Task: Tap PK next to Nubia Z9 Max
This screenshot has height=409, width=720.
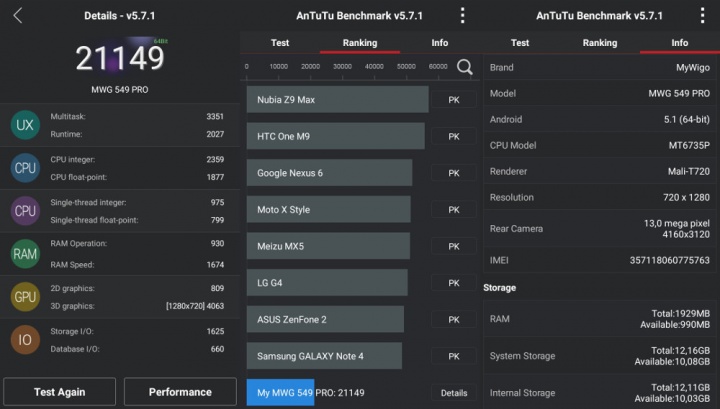Action: click(x=454, y=100)
